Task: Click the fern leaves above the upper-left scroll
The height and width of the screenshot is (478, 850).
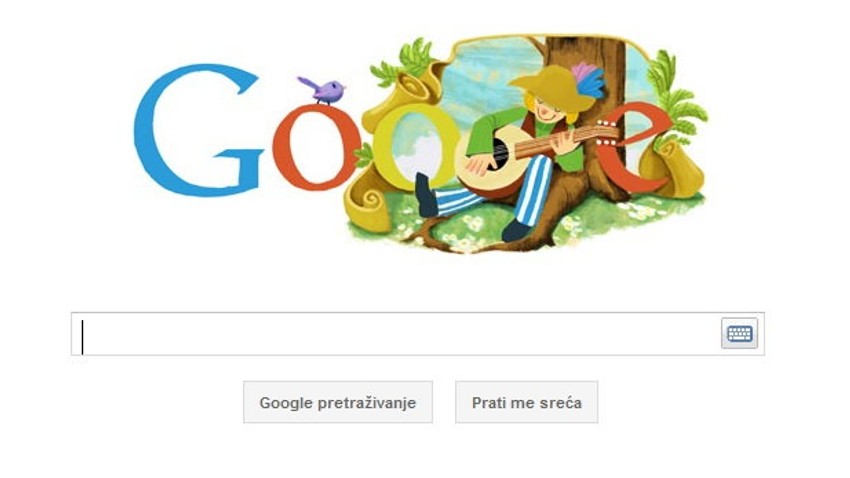Action: pyautogui.click(x=407, y=63)
